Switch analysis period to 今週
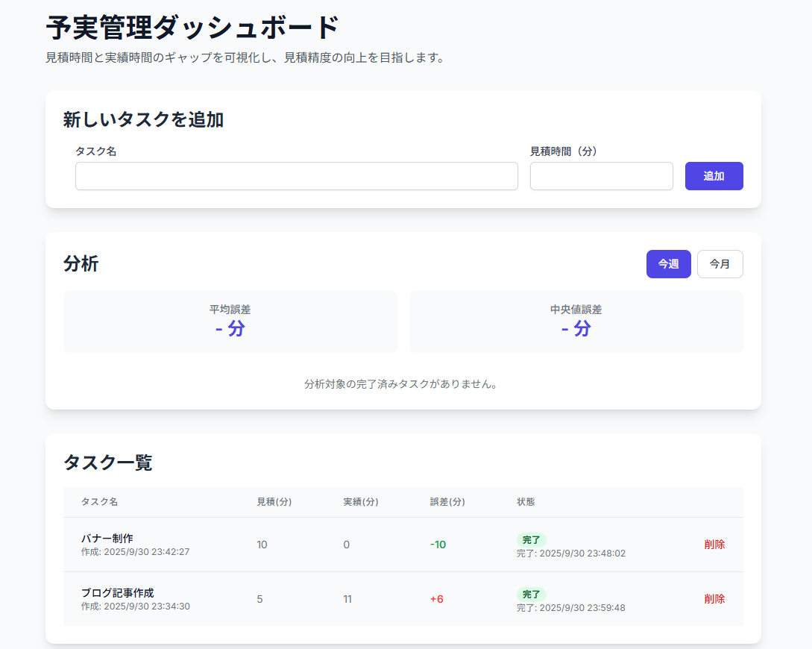812x649 pixels. pos(668,264)
